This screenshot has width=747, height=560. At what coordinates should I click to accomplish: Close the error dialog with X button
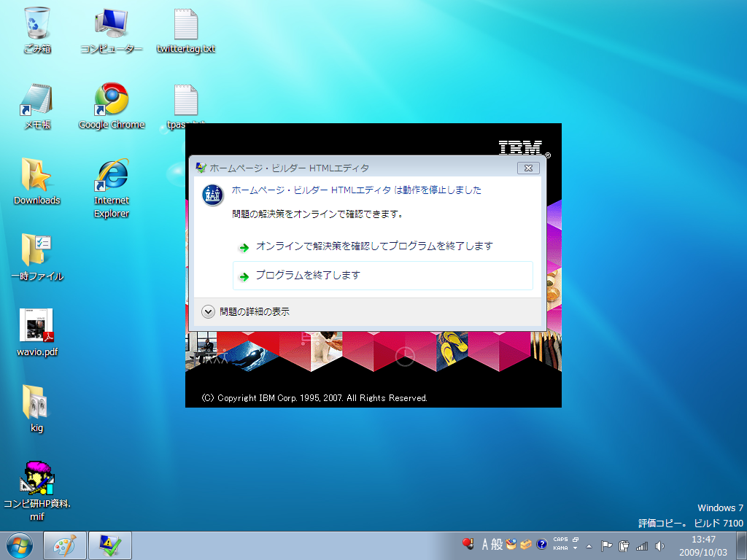(x=528, y=168)
